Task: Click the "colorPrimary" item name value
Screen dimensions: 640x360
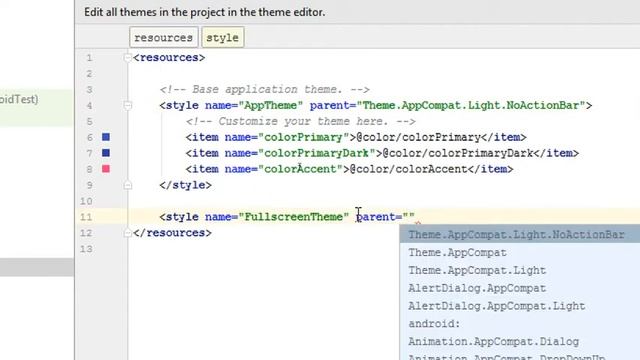Action: (304, 138)
